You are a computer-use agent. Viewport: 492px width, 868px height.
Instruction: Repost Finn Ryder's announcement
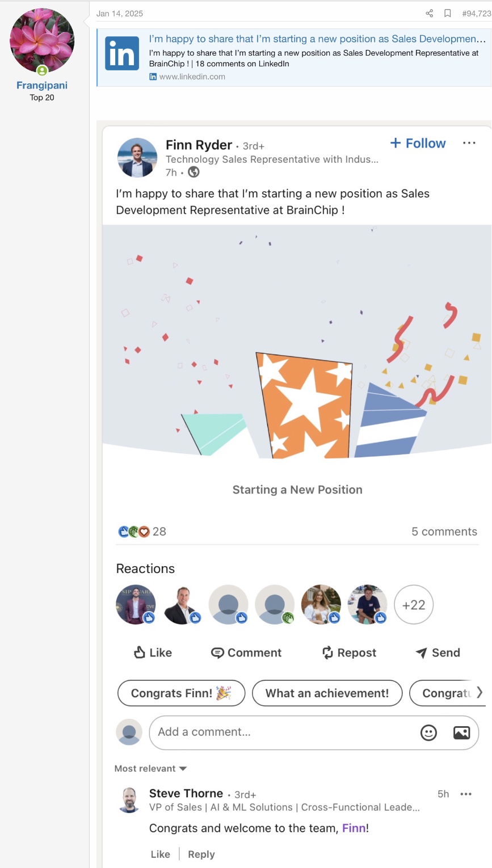349,653
